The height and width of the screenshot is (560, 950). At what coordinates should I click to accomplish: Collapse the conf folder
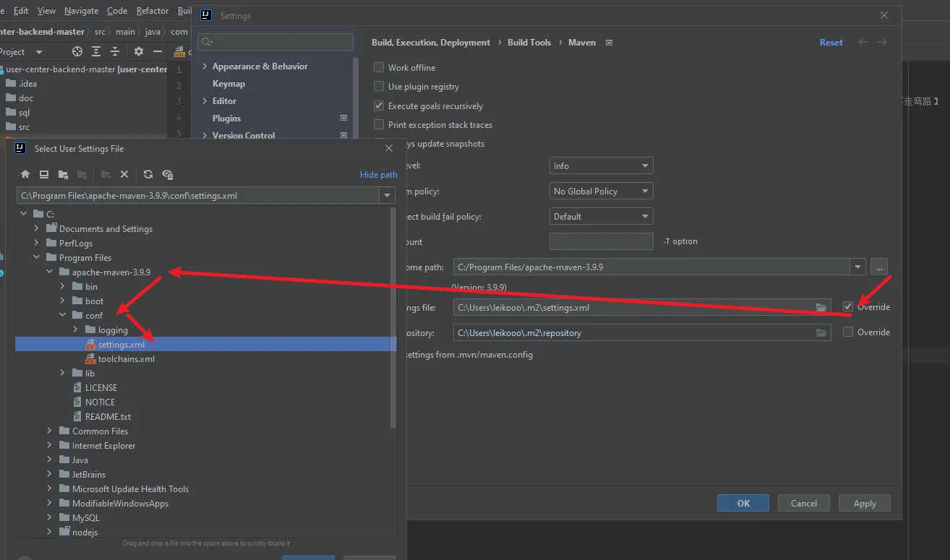coord(62,316)
